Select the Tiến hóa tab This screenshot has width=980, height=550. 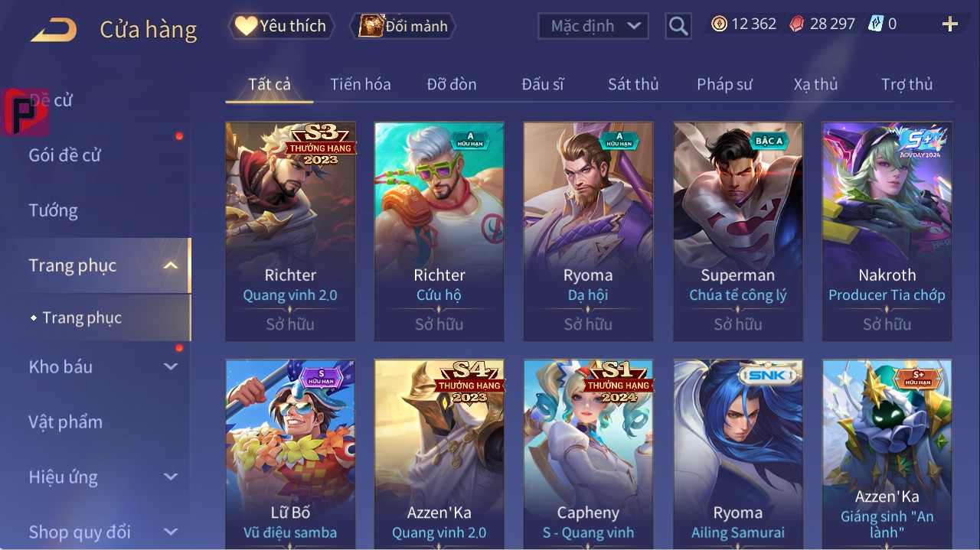pyautogui.click(x=361, y=84)
